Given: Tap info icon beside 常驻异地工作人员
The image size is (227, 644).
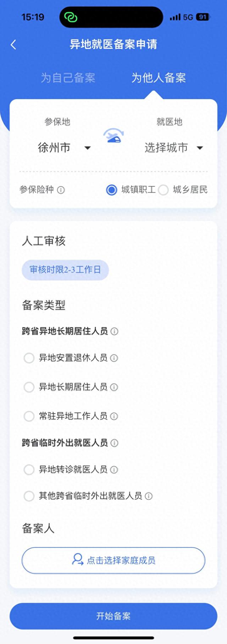Looking at the screenshot, I should [x=114, y=416].
